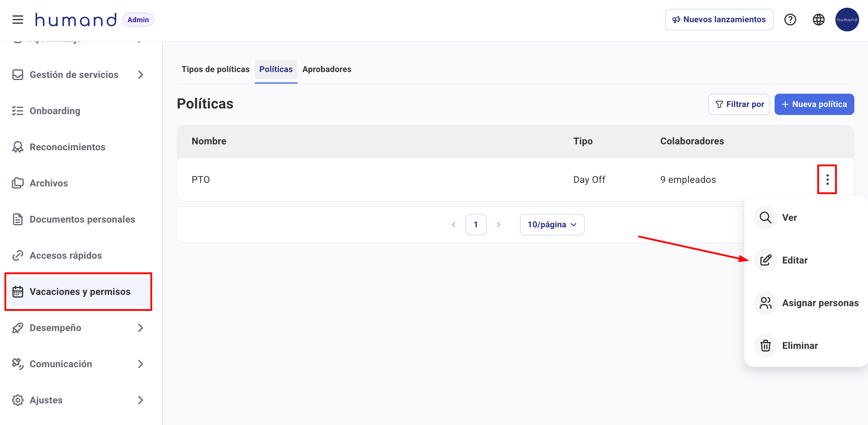Screen dimensions: 868x425
Task: Expand Gestión de servicios chevron
Action: point(141,75)
